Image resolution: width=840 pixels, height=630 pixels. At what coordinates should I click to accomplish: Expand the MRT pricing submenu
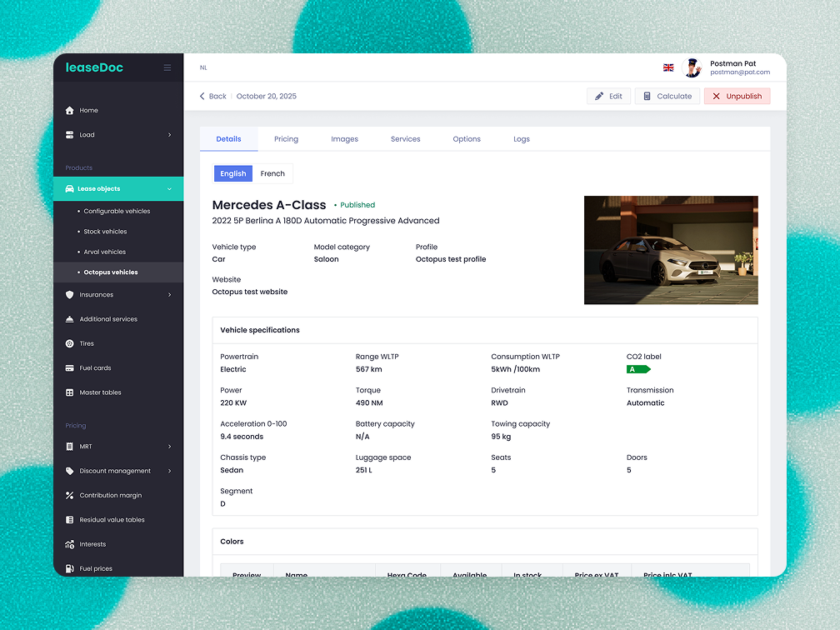169,447
